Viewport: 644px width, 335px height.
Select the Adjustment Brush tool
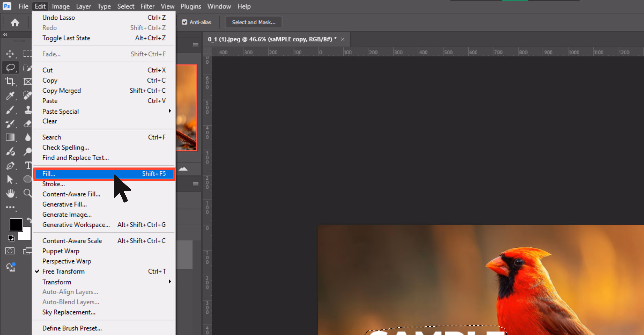coord(10,152)
